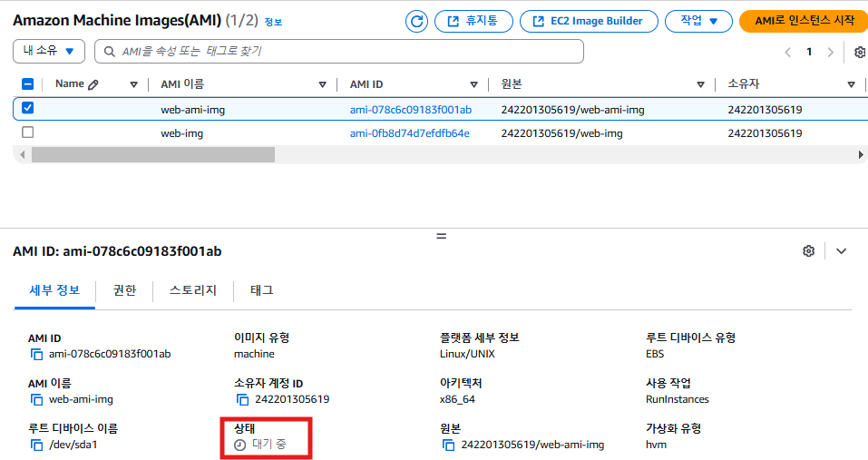Collapse the detail panel chevron
The image size is (868, 460).
pos(842,251)
